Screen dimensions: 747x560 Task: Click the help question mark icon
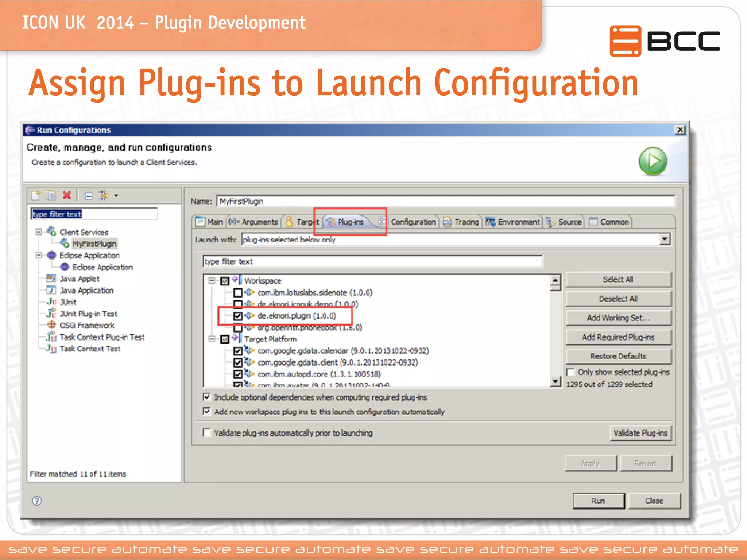[x=37, y=501]
